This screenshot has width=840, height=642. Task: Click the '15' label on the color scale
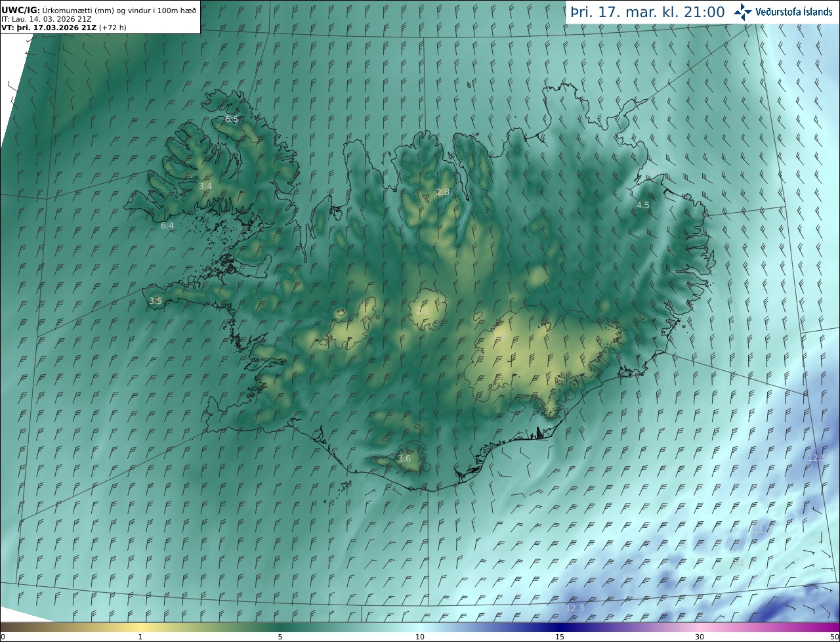pyautogui.click(x=560, y=637)
